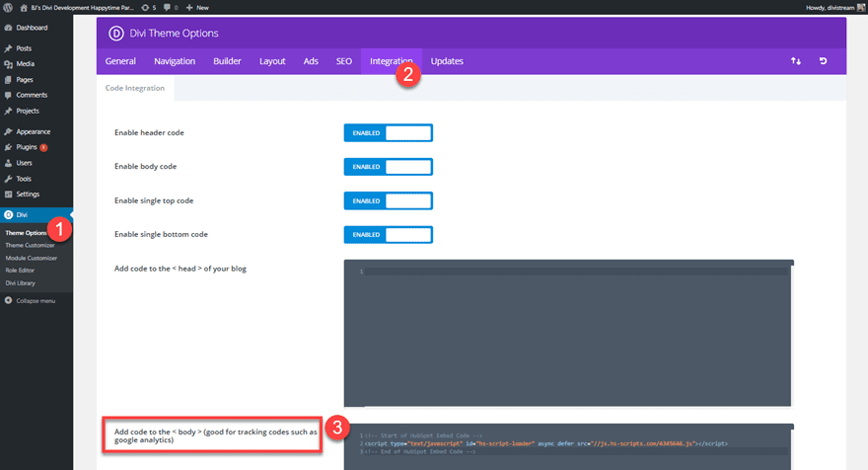
Task: Click the Divi Theme Options logo icon
Action: (x=116, y=34)
